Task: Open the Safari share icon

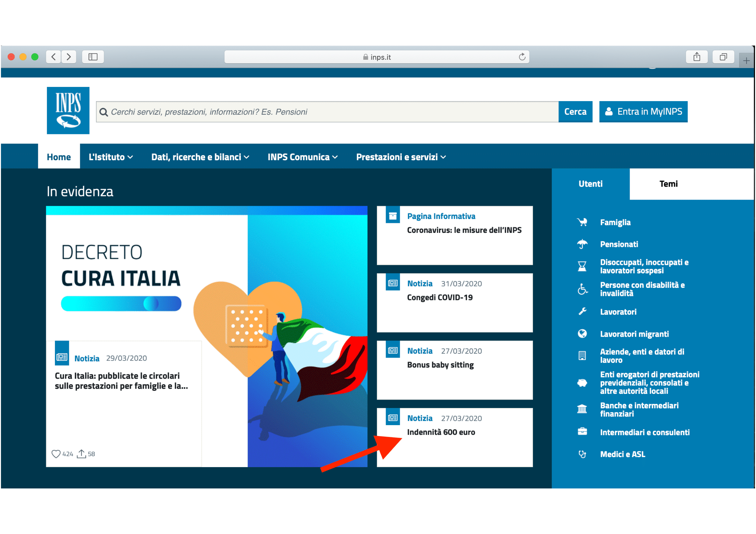Action: coord(697,57)
